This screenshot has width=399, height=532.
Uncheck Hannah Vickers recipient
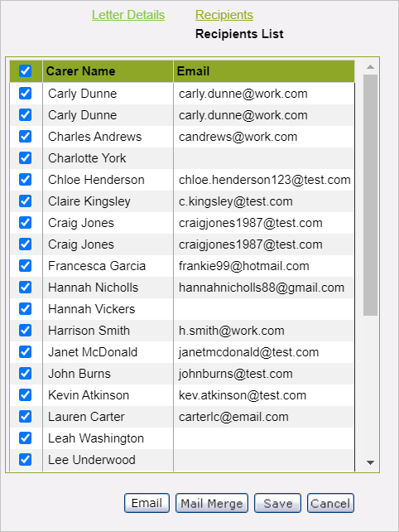[x=25, y=309]
